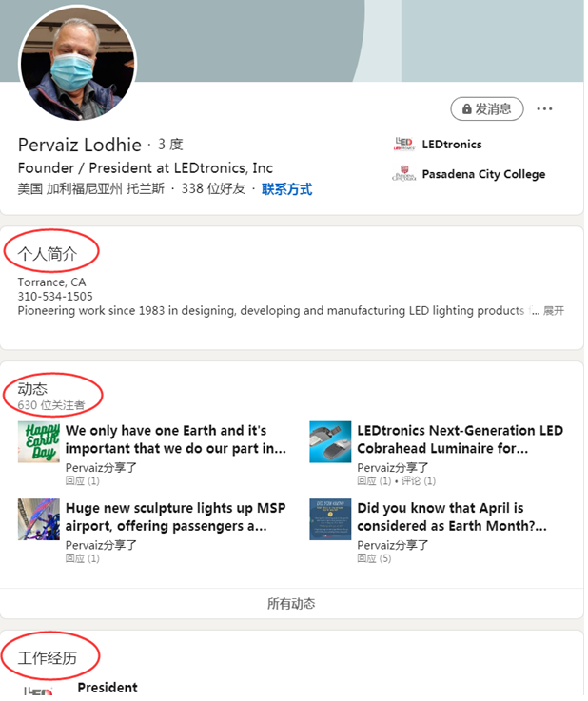Screen dimensions: 588x701
Task: Open the 'Did you know that April' post
Action: click(x=440, y=516)
